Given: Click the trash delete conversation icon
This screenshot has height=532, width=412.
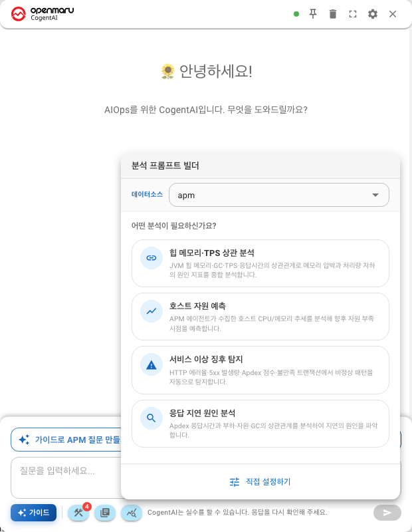Looking at the screenshot, I should (333, 14).
